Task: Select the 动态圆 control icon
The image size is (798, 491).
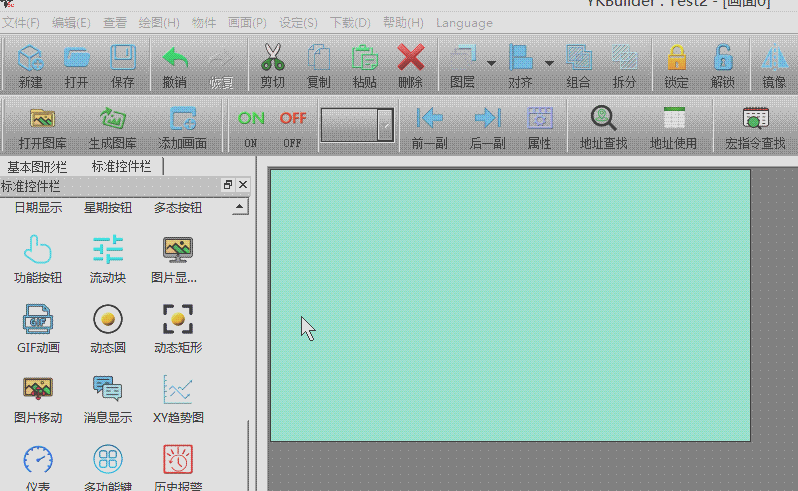Action: point(108,320)
